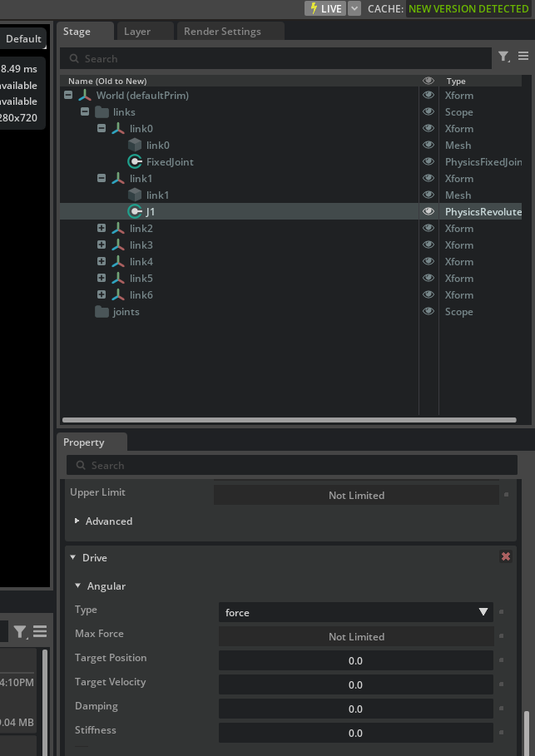Click the Stage filter funnel icon
The height and width of the screenshot is (756, 535).
pos(503,57)
